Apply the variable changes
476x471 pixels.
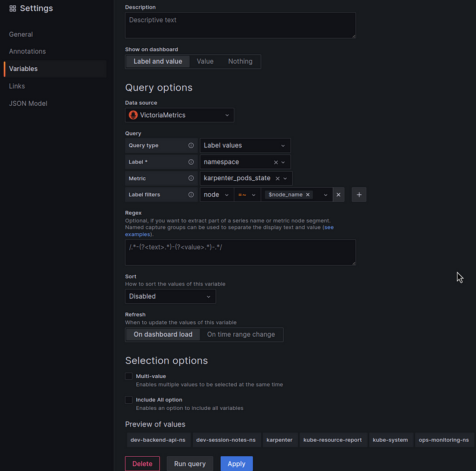pos(236,464)
